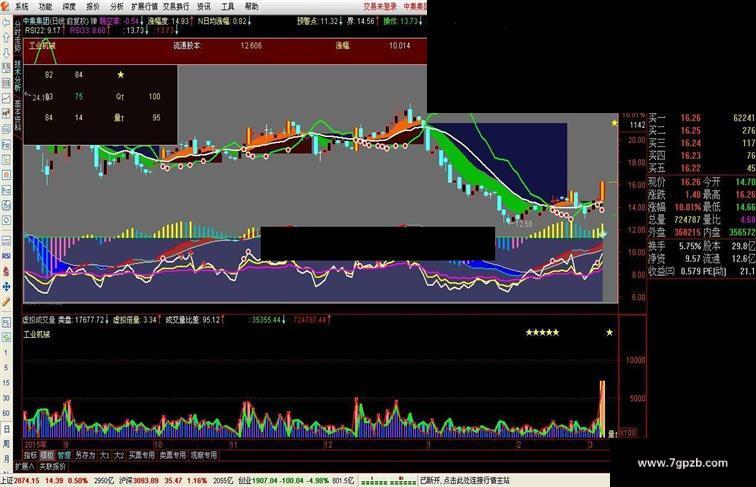Select the 日 daily period button
The height and width of the screenshot is (487, 756).
point(6,429)
